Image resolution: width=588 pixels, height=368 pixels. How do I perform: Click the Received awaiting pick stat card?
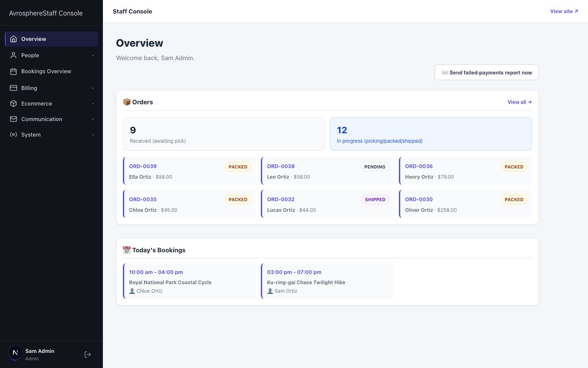tap(224, 134)
